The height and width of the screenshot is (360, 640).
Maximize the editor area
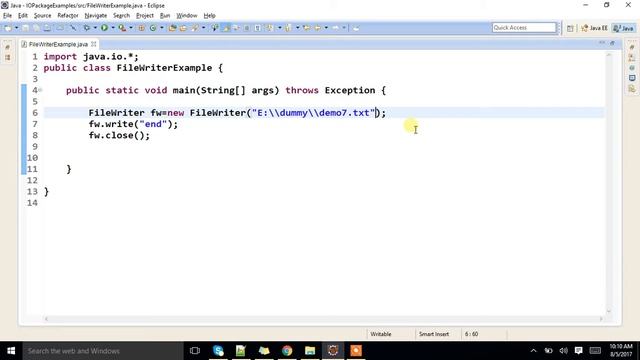(612, 43)
